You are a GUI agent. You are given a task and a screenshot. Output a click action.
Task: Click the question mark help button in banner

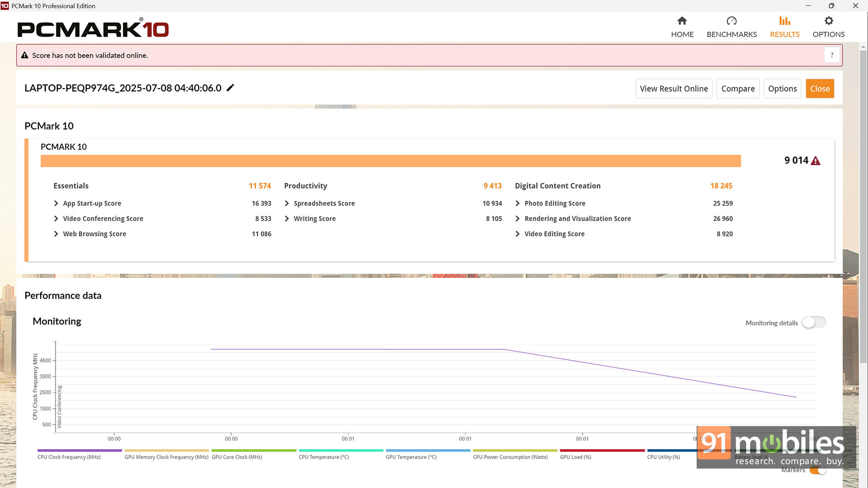[x=832, y=55]
